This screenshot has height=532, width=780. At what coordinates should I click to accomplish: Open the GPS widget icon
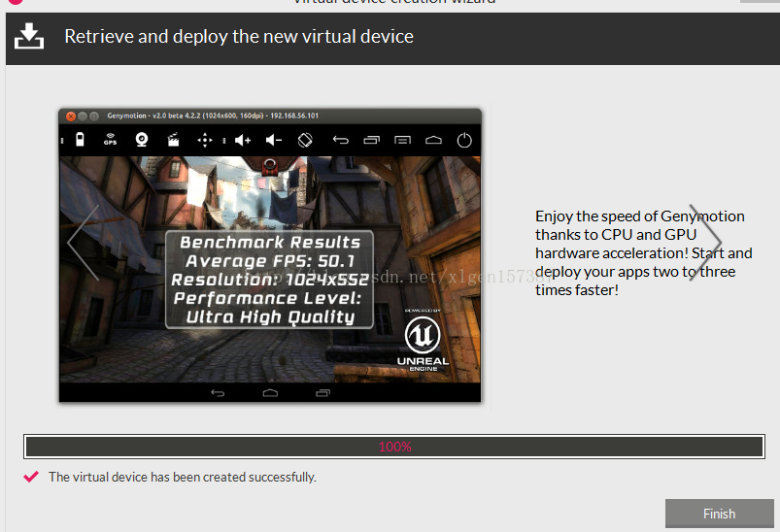pyautogui.click(x=110, y=140)
